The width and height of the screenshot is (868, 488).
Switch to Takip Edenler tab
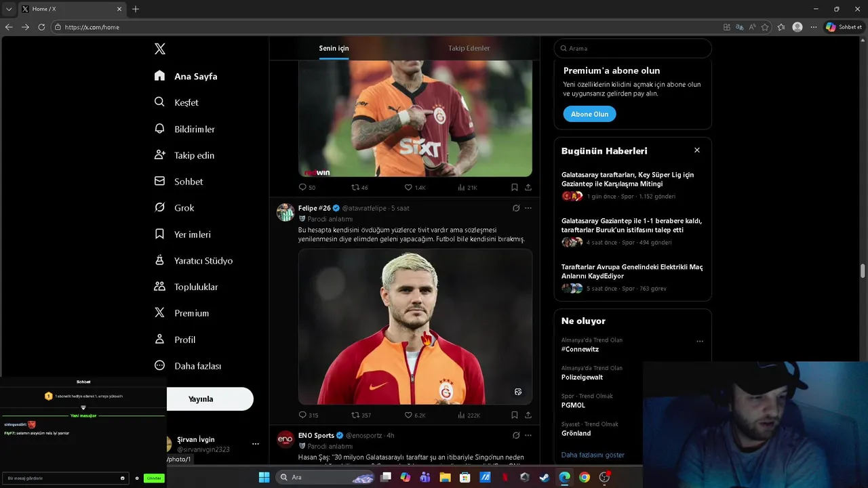pyautogui.click(x=469, y=48)
